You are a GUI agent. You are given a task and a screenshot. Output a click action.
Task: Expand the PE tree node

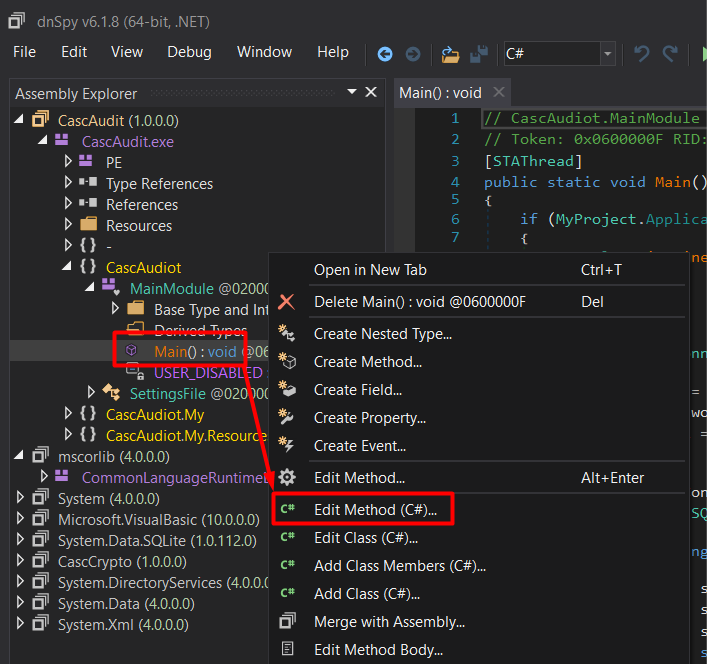68,162
